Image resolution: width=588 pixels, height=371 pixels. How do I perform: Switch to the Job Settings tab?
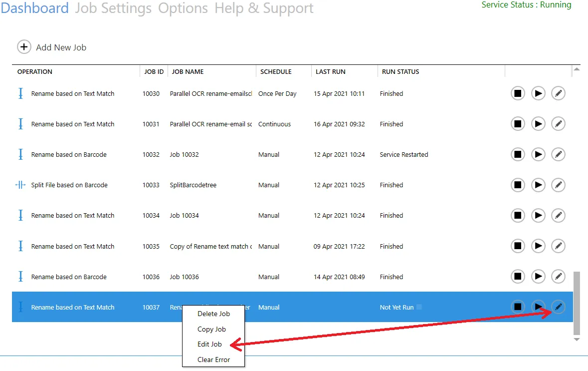tap(113, 8)
